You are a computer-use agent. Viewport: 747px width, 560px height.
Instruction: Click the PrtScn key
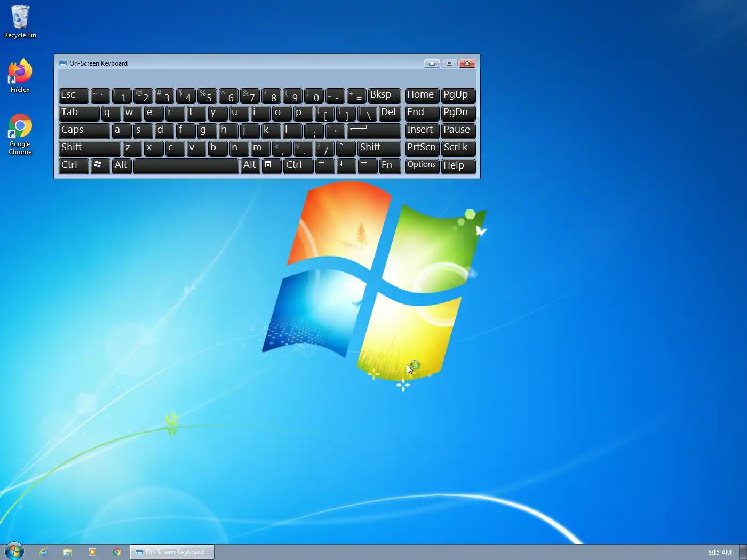422,148
